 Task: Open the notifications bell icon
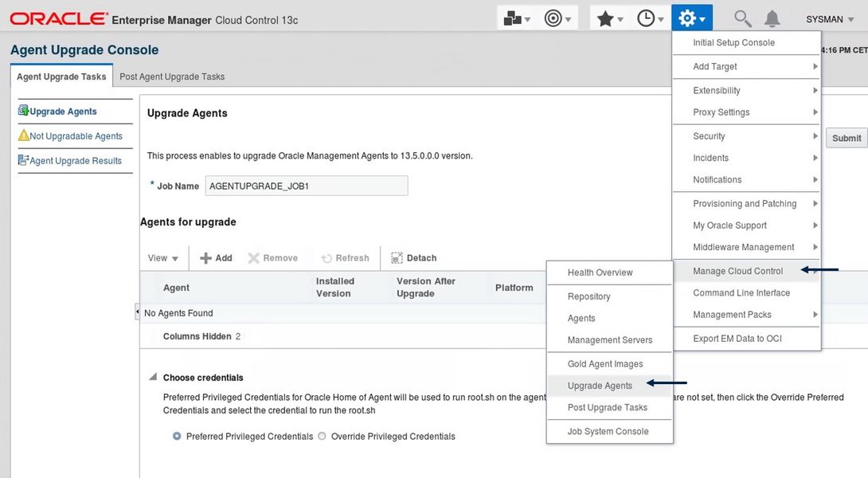[x=772, y=19]
